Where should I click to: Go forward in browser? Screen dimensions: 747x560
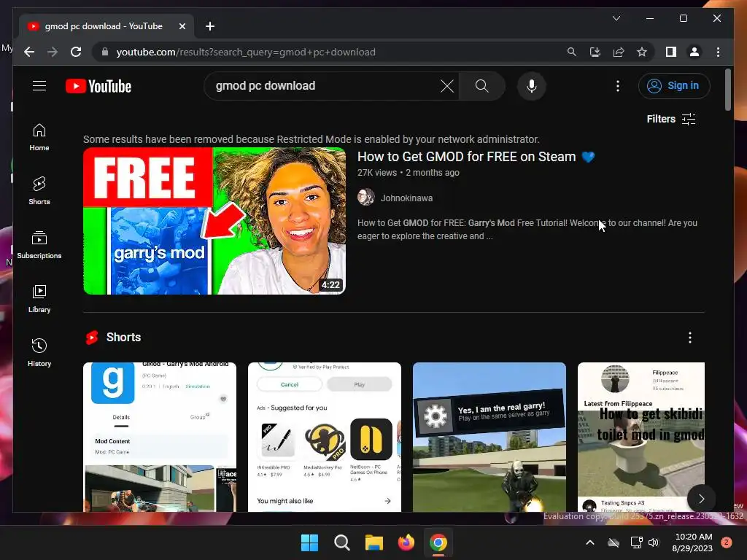(53, 52)
